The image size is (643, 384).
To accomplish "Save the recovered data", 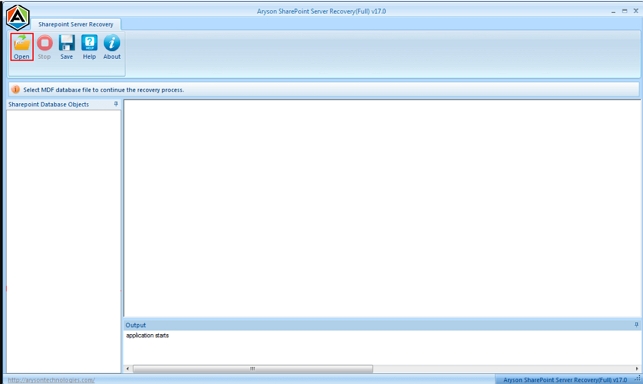I will (66, 47).
